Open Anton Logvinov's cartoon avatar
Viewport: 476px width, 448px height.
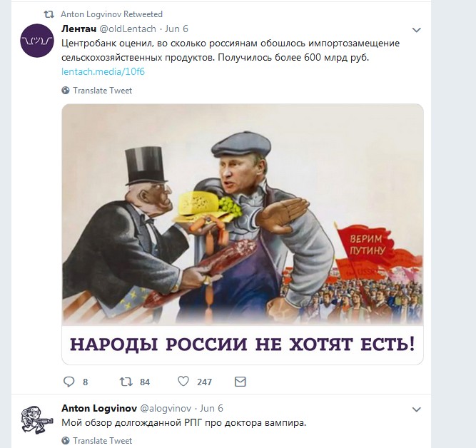pyautogui.click(x=37, y=420)
